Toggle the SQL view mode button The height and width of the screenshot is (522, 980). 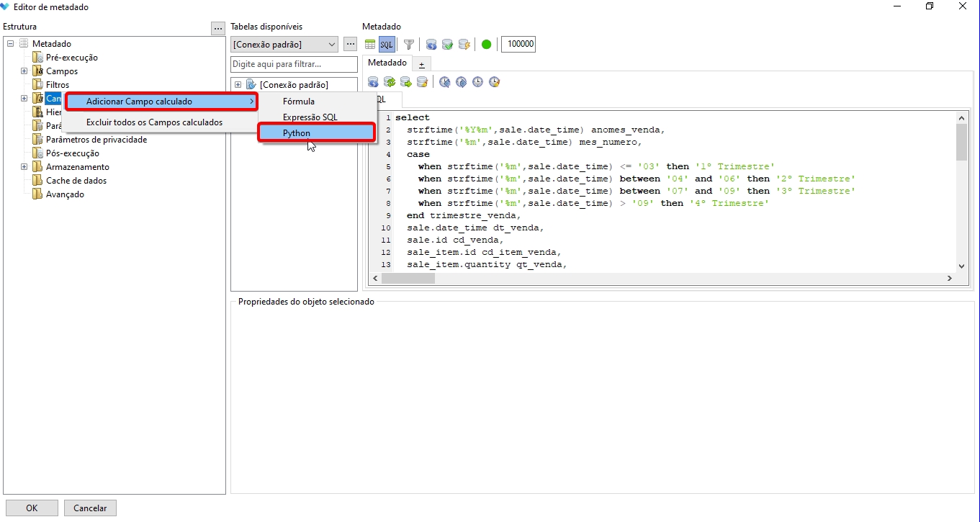(387, 45)
